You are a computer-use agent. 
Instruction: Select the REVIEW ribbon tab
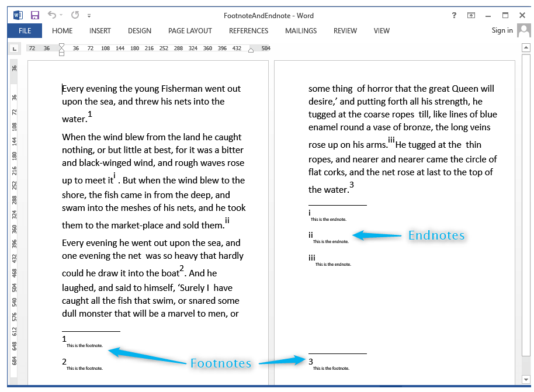pos(345,30)
